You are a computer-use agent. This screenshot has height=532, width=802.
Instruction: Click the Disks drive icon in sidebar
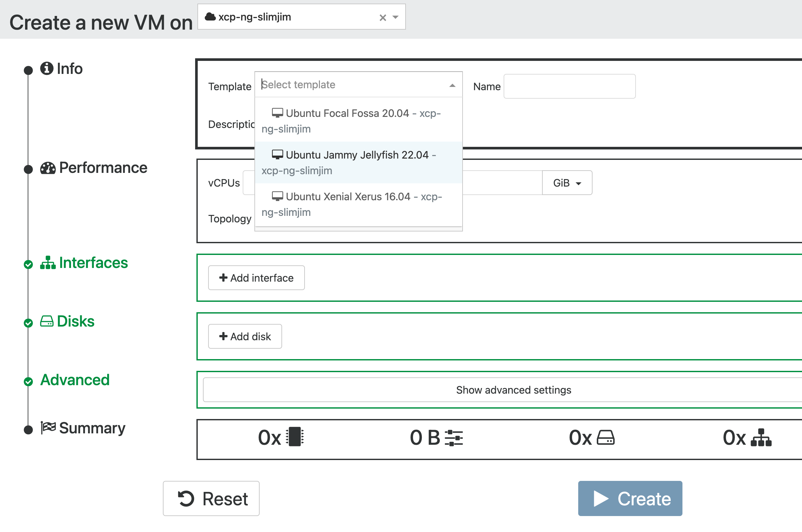click(x=47, y=321)
